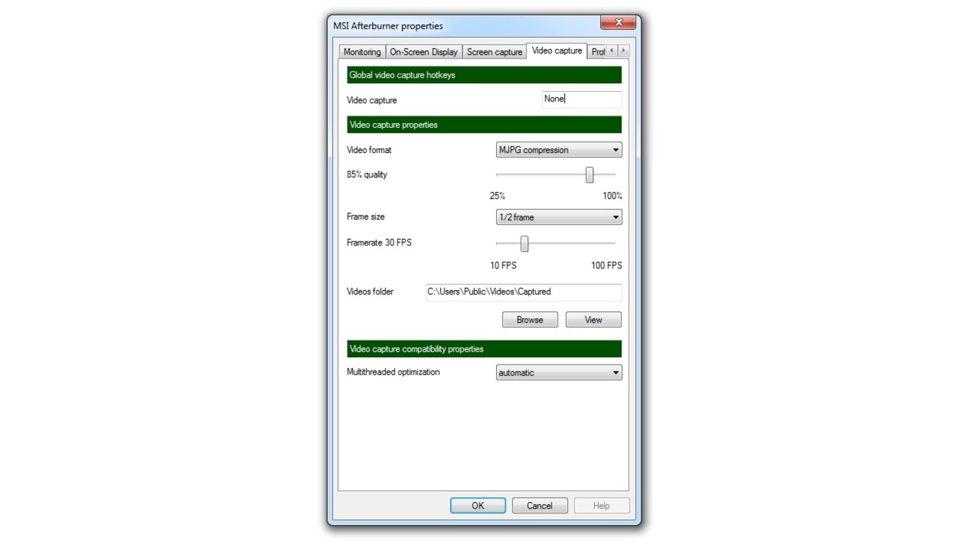The height and width of the screenshot is (551, 980).
Task: Click the Framerate 30 FPS label
Action: [379, 243]
